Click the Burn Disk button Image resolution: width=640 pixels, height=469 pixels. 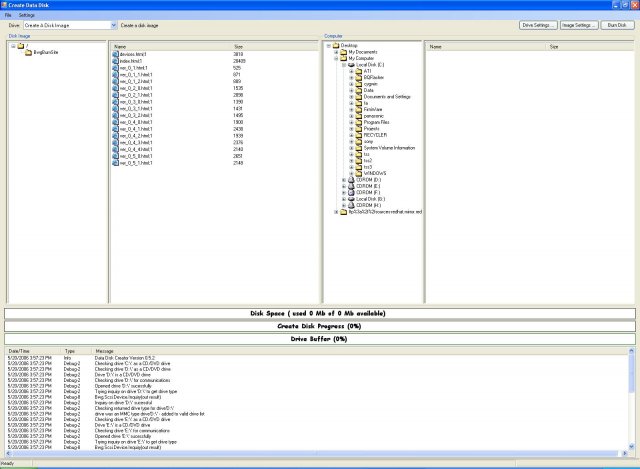click(x=617, y=24)
